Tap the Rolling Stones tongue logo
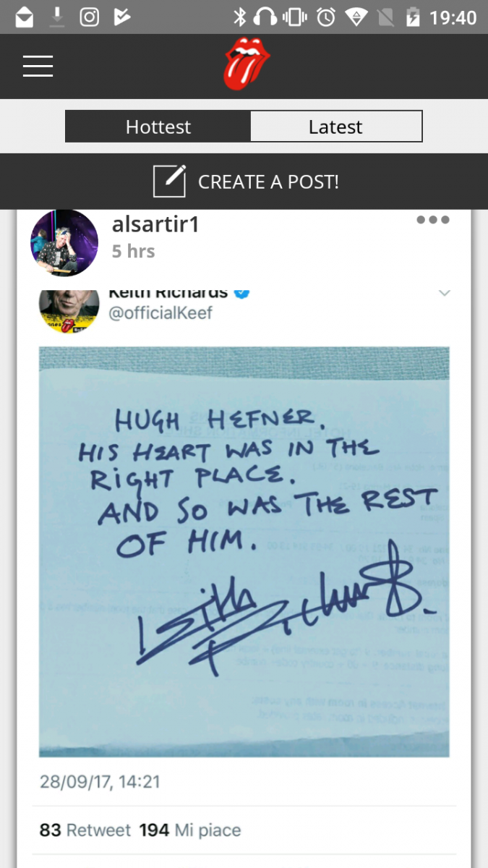488x868 pixels. pyautogui.click(x=247, y=64)
